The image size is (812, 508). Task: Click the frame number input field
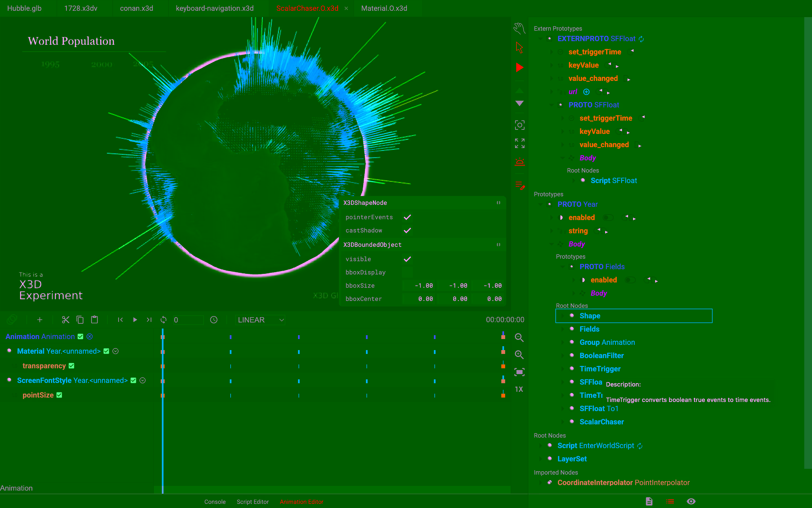pos(188,320)
